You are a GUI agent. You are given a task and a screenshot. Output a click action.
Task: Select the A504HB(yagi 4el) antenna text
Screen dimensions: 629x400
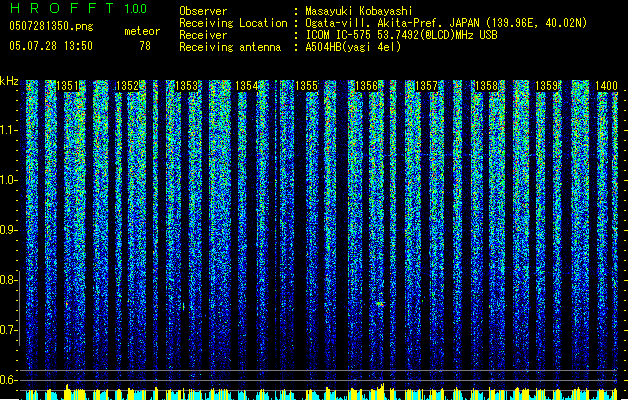[x=353, y=47]
